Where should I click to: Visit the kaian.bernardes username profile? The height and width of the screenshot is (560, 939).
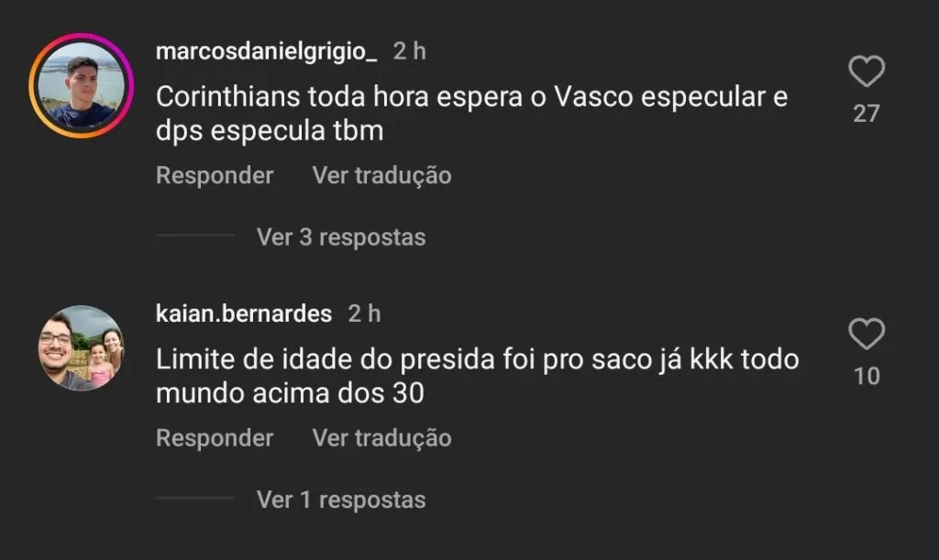point(244,313)
